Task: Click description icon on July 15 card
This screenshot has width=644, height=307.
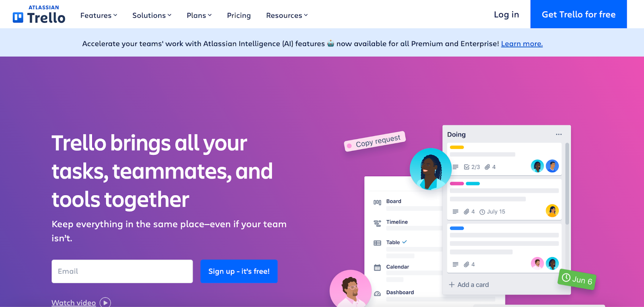Action: tap(455, 211)
